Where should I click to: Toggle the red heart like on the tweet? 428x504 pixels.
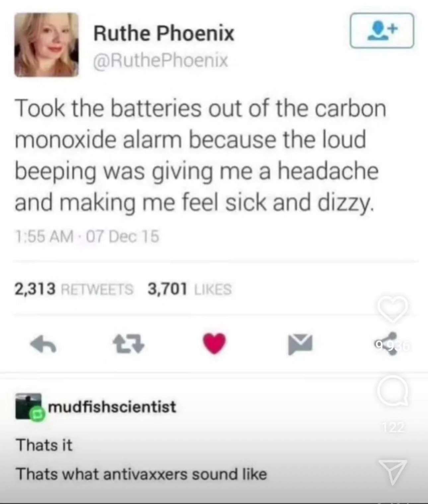click(214, 343)
